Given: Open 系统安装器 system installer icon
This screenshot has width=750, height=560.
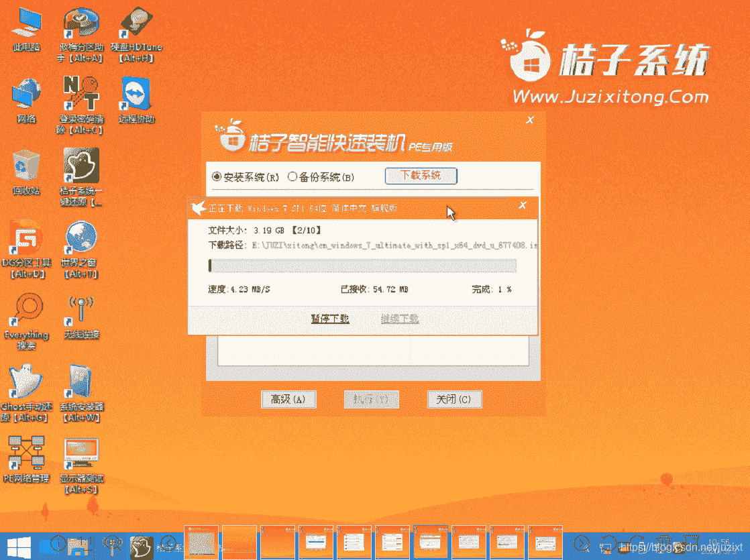Looking at the screenshot, I should [81, 394].
